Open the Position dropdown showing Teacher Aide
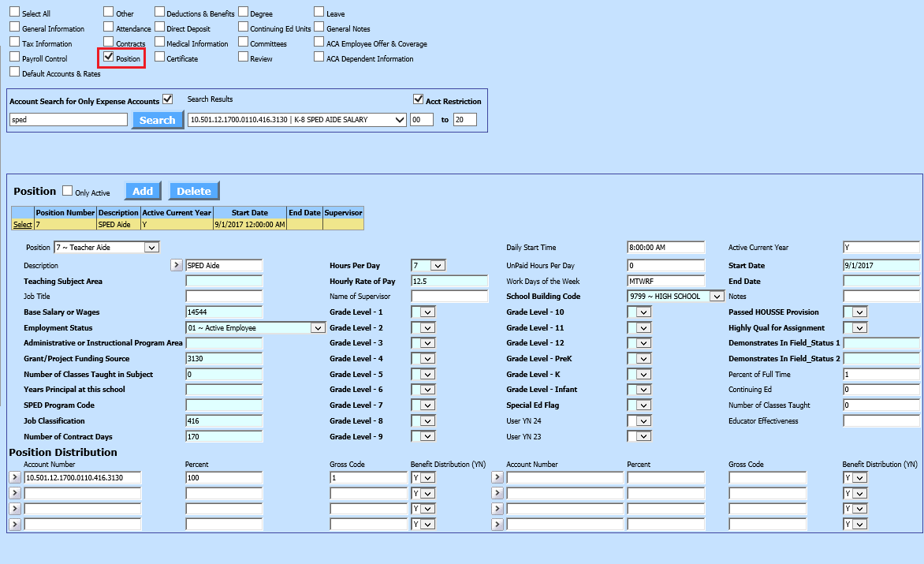 151,248
